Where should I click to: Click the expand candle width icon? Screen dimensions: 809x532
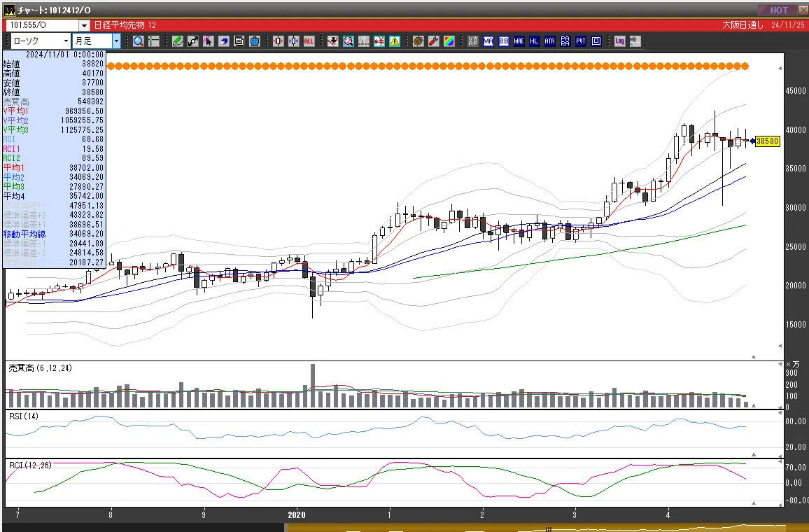(278, 41)
